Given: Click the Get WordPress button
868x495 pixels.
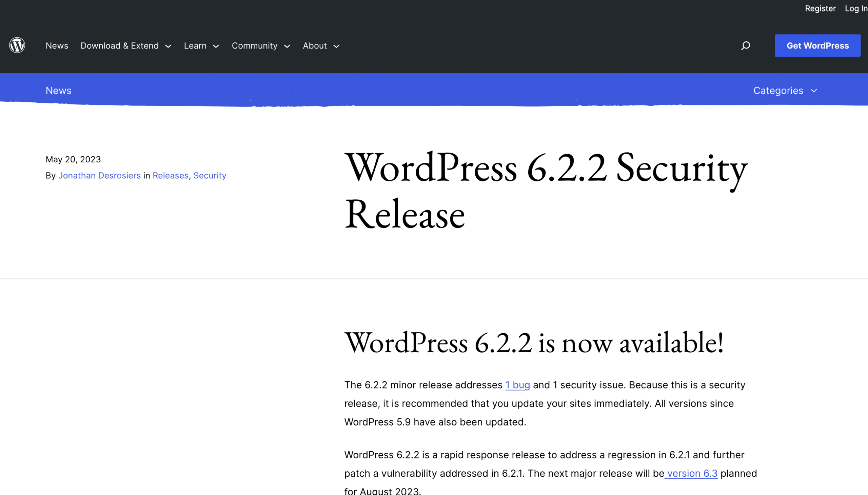Looking at the screenshot, I should click(817, 45).
